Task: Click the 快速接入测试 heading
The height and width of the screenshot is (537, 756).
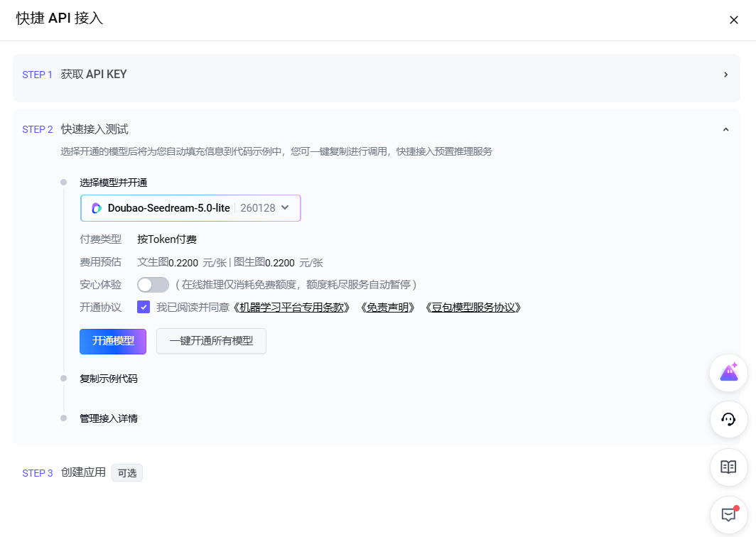Action: click(x=94, y=129)
